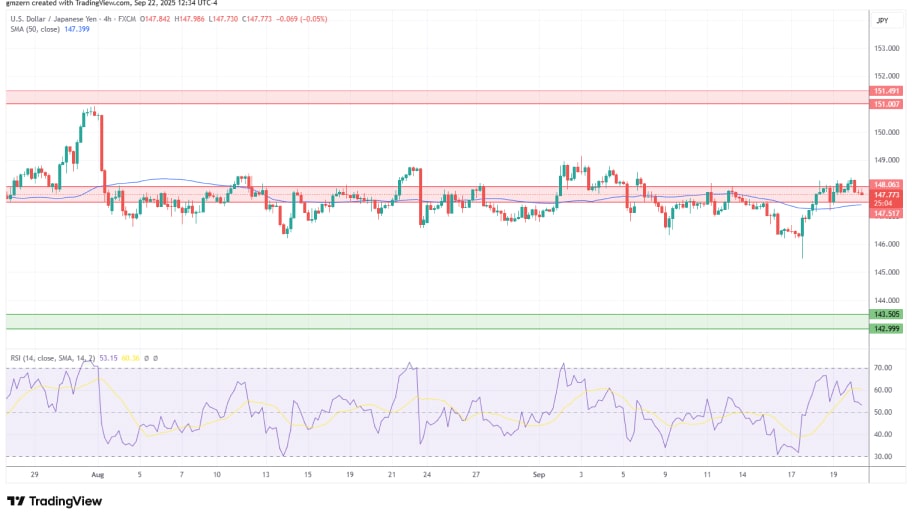Click the 147.517 red price label
This screenshot has width=912, height=513.
888,213
